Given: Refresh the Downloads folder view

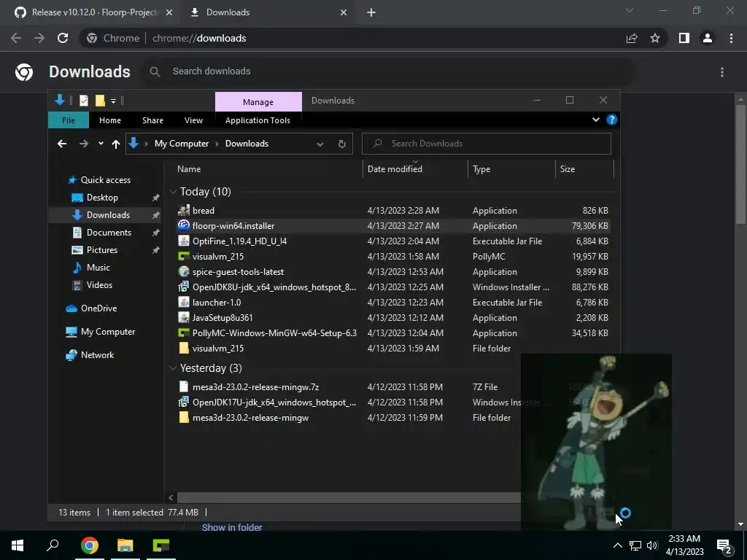Looking at the screenshot, I should pyautogui.click(x=341, y=144).
